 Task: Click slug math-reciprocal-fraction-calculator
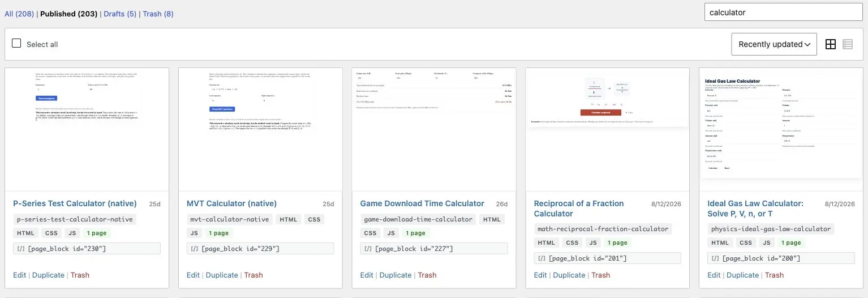(603, 229)
